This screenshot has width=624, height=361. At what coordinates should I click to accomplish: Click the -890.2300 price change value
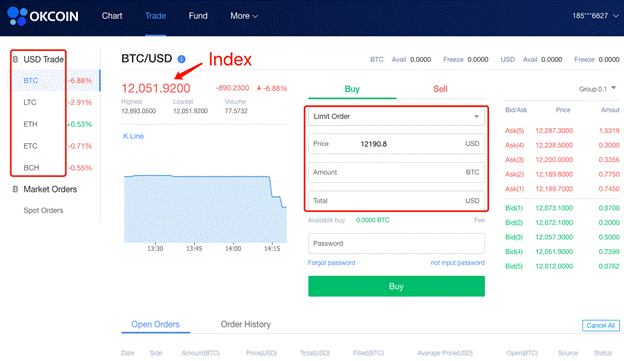(x=232, y=88)
